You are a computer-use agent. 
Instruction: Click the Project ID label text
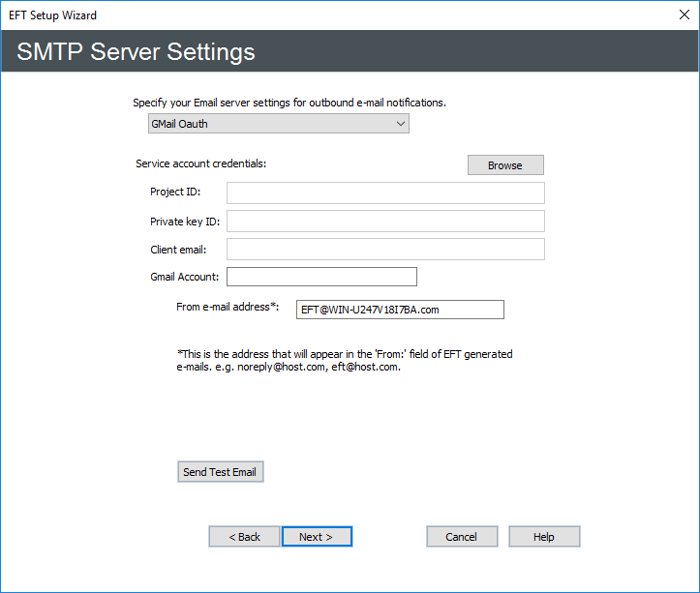tap(174, 193)
